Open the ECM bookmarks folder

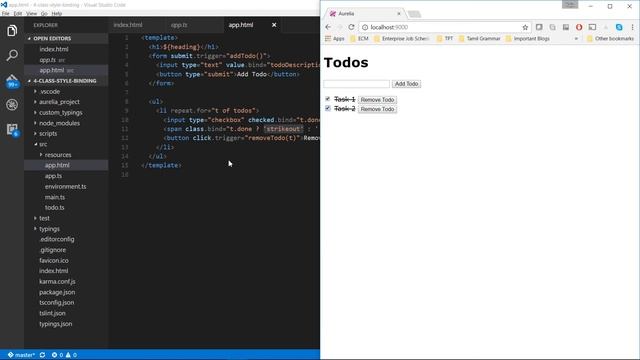(360, 39)
